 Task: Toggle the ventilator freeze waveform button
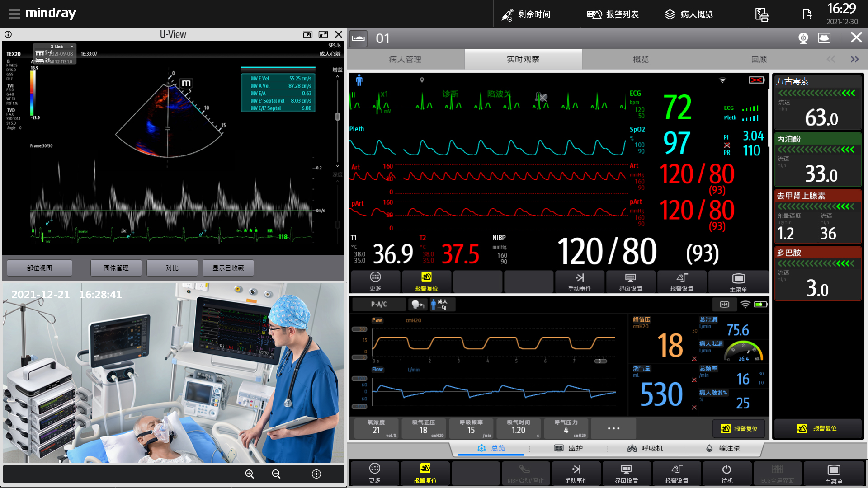724,304
